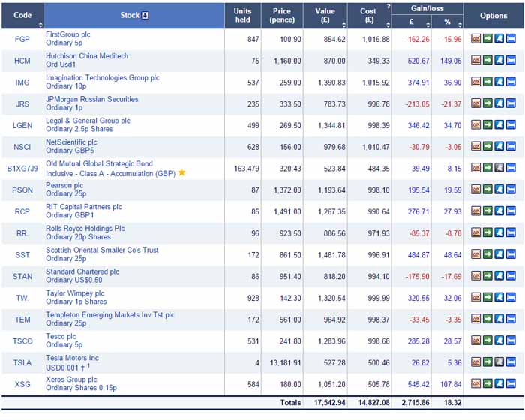Sort by Gain/loss £ column arrows
This screenshot has height=420, width=525.
[428, 25]
